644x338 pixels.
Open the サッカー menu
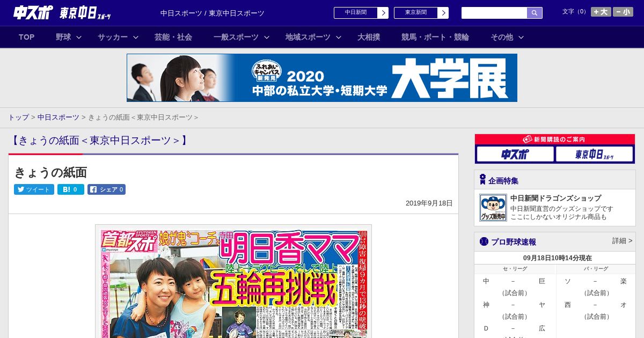point(113,37)
